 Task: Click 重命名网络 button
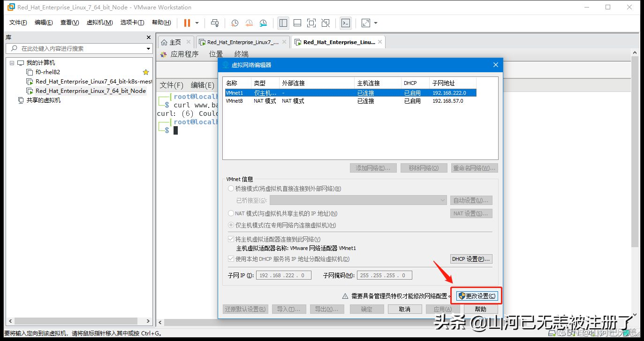click(x=474, y=168)
